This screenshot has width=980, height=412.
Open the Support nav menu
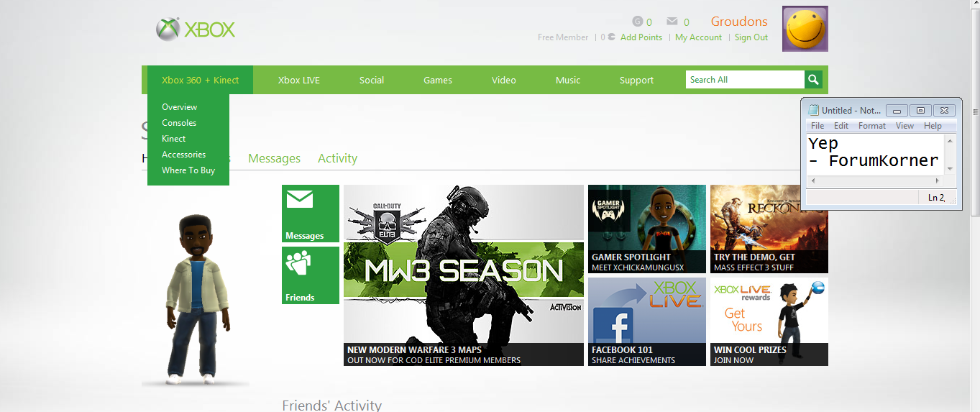636,80
